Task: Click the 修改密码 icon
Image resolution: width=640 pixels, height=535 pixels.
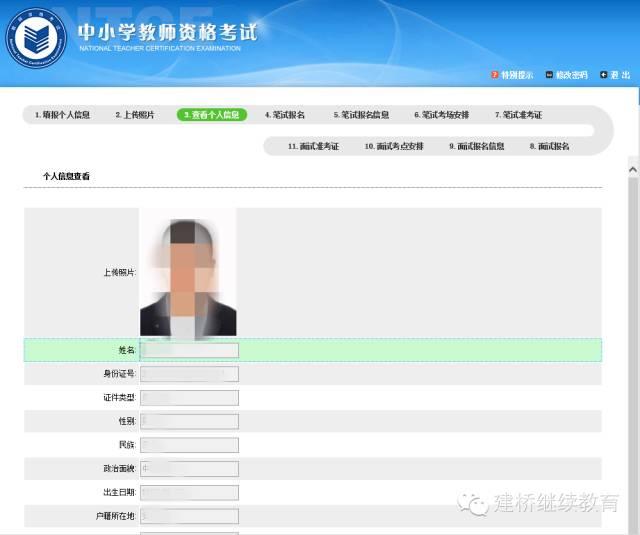Action: [x=549, y=75]
